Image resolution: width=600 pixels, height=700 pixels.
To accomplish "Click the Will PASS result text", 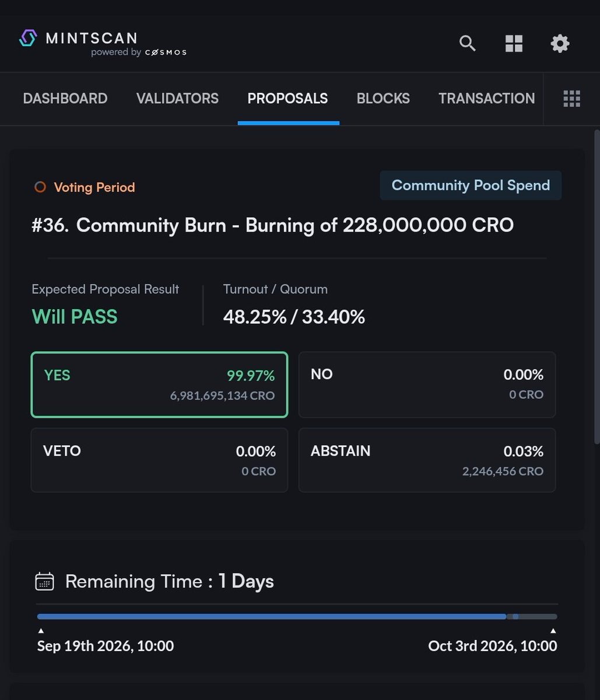I will coord(75,317).
